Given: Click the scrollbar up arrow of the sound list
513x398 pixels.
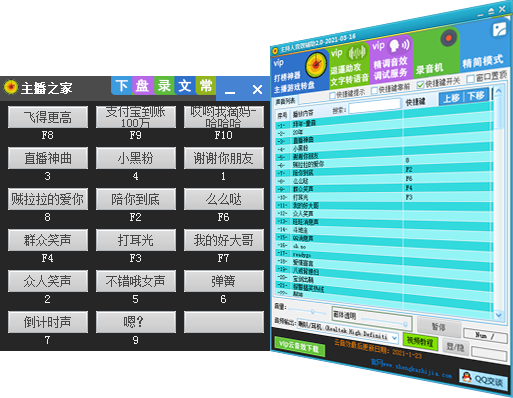Looking at the screenshot, I should pyautogui.click(x=499, y=91).
